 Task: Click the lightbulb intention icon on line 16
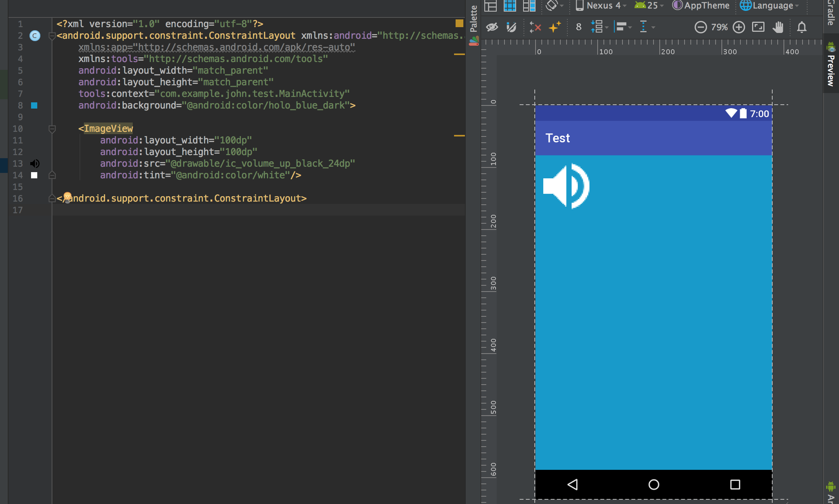pyautogui.click(x=67, y=197)
